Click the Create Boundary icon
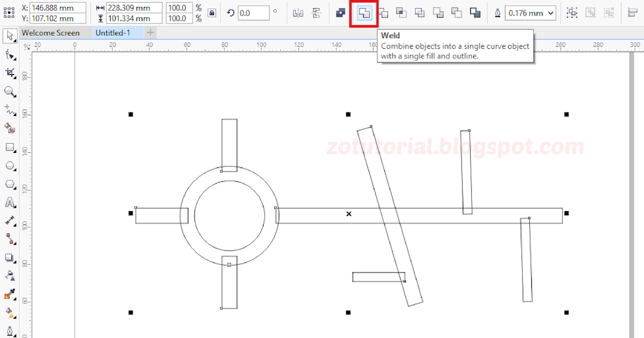644x338 pixels. tap(475, 13)
